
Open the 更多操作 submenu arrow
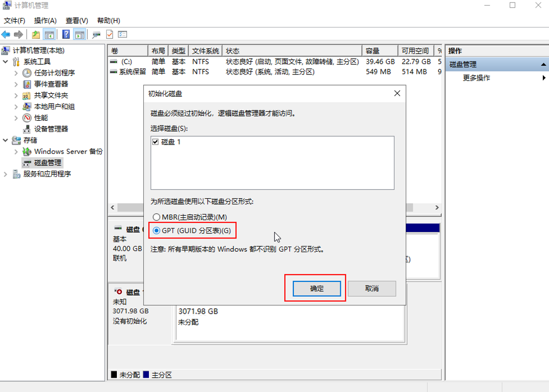(x=544, y=77)
